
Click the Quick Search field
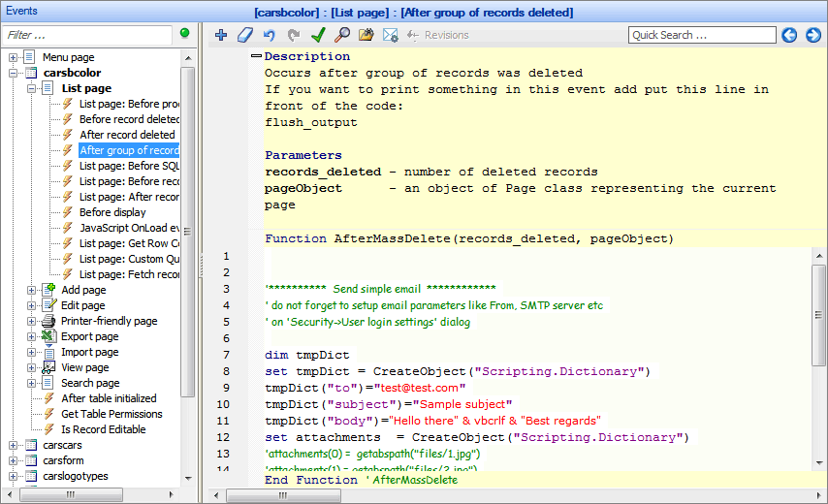702,35
